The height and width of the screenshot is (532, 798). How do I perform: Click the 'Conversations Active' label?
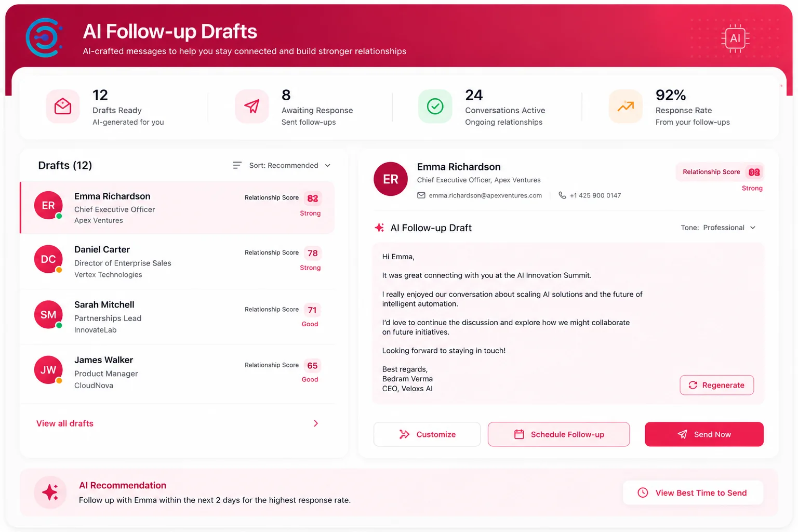coord(505,110)
